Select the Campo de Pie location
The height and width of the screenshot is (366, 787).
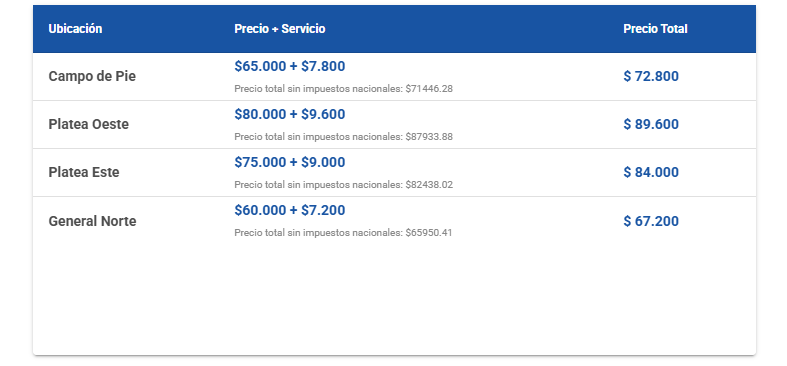92,76
